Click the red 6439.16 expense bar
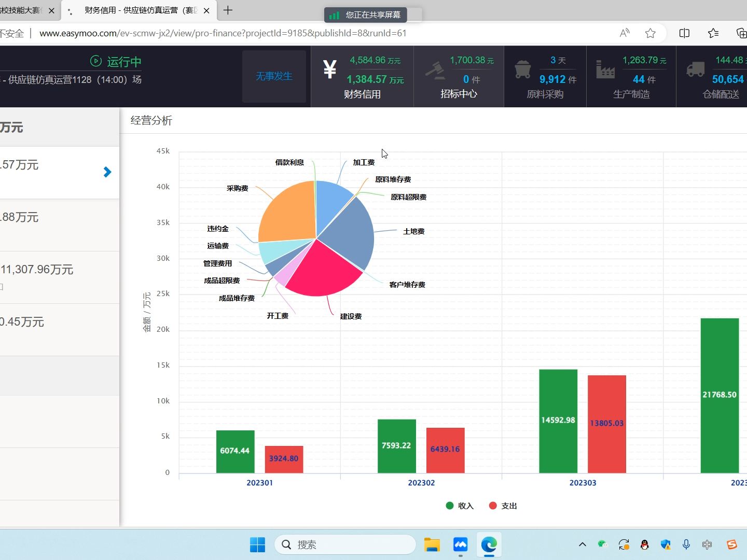The height and width of the screenshot is (560, 747). click(x=445, y=450)
